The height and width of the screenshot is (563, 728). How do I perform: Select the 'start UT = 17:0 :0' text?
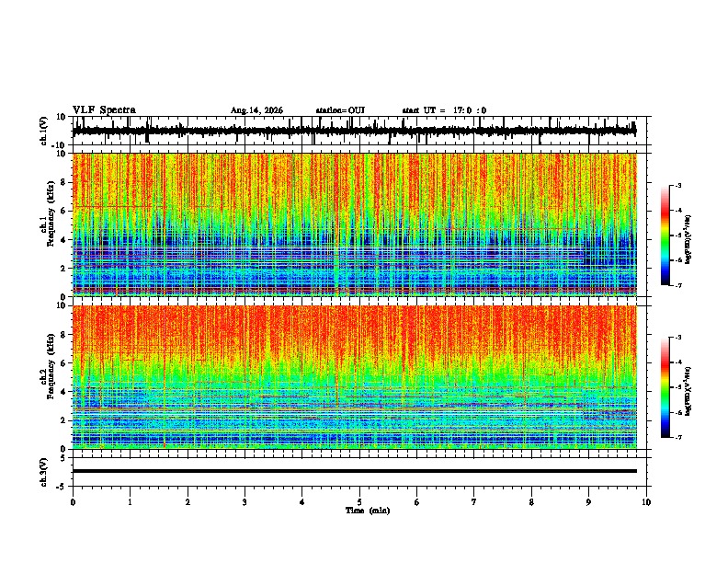444,110
